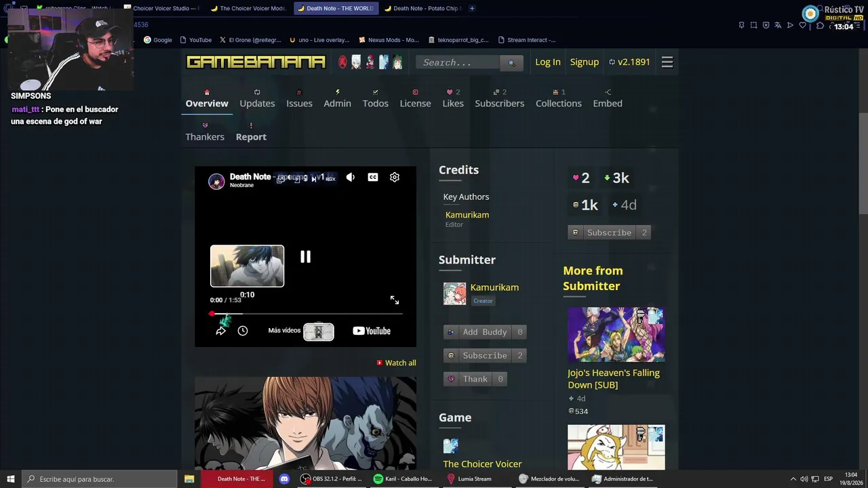Open the Stream Interact bookmark
The height and width of the screenshot is (488, 868).
click(x=527, y=40)
